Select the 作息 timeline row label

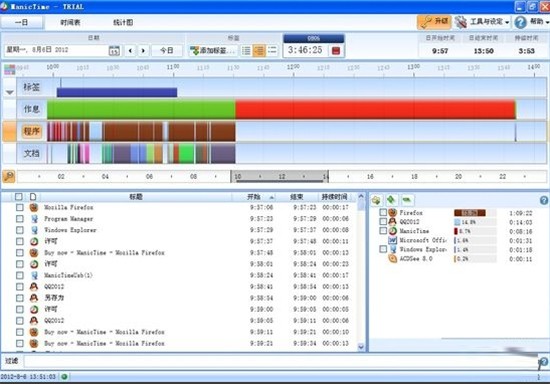[32, 109]
